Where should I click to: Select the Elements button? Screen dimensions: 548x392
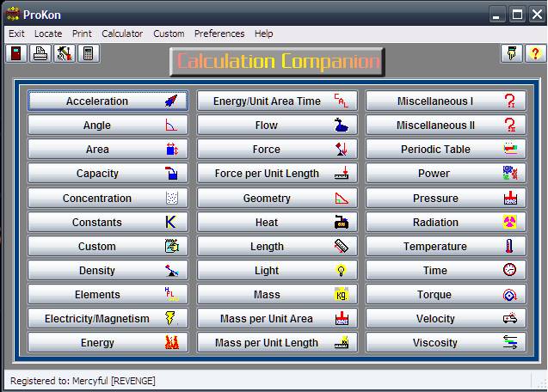(x=108, y=295)
